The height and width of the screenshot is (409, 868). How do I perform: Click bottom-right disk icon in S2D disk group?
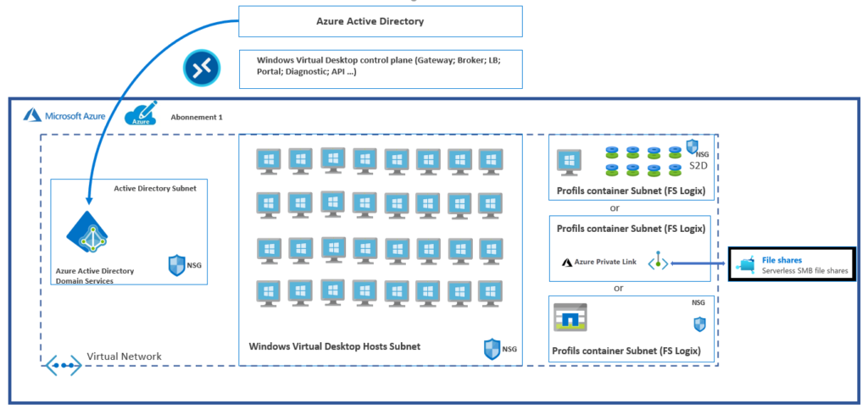(674, 170)
